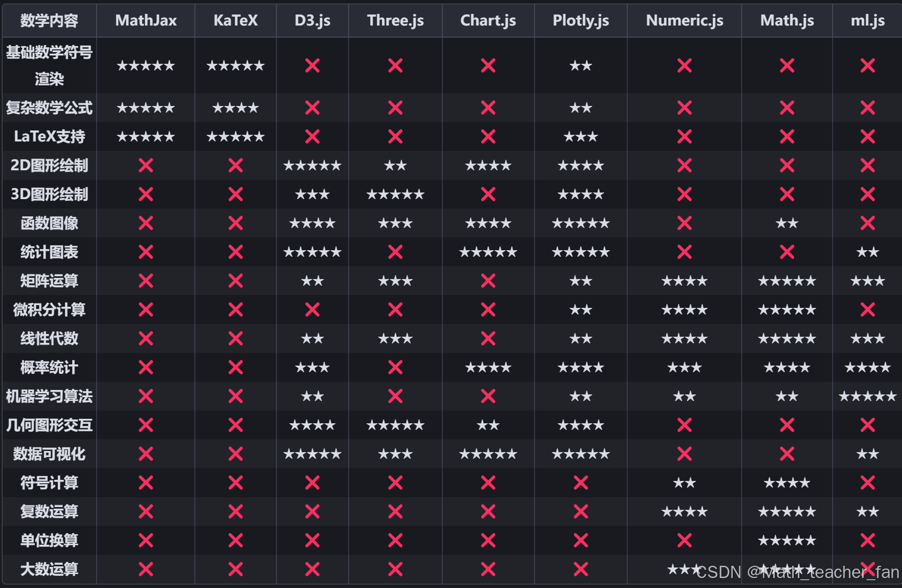Select the 复杂数学公式 row label
Screen dimensions: 902x588
tap(49, 108)
